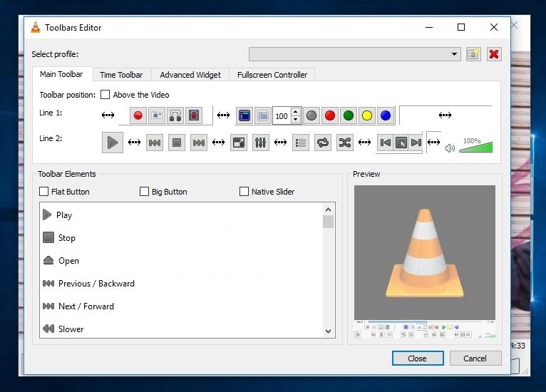Screen dimensions: 546x392
Task: Select the Fullscreen toggle icon in Line 2
Action: tap(239, 143)
